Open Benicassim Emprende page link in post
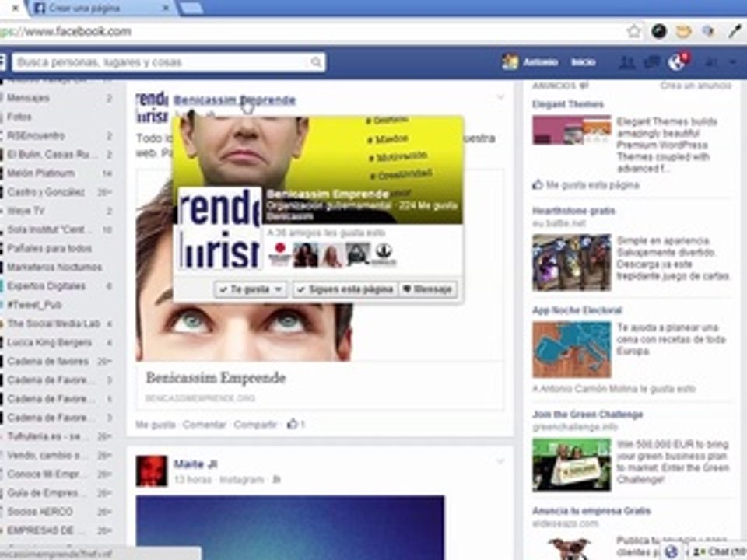This screenshot has height=560, width=747. 235,100
